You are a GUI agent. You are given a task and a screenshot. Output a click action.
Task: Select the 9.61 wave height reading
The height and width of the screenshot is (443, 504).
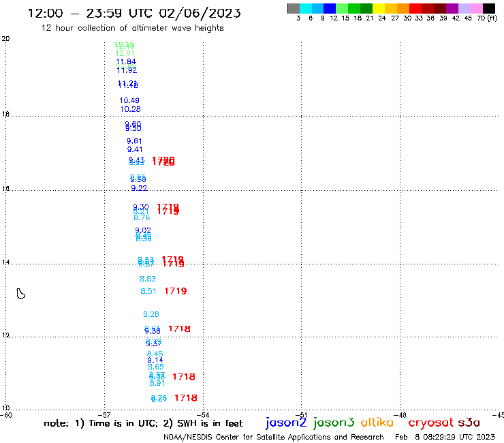pyautogui.click(x=134, y=141)
